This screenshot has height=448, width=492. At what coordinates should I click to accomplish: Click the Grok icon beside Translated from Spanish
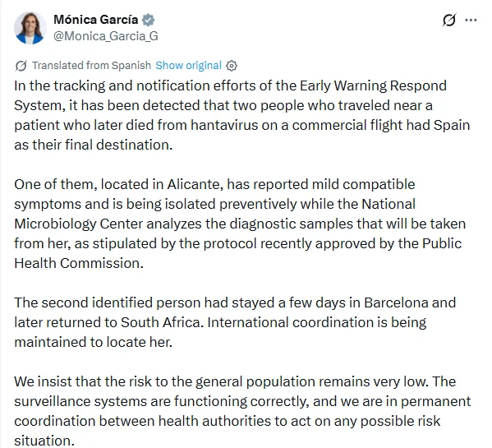pyautogui.click(x=21, y=66)
